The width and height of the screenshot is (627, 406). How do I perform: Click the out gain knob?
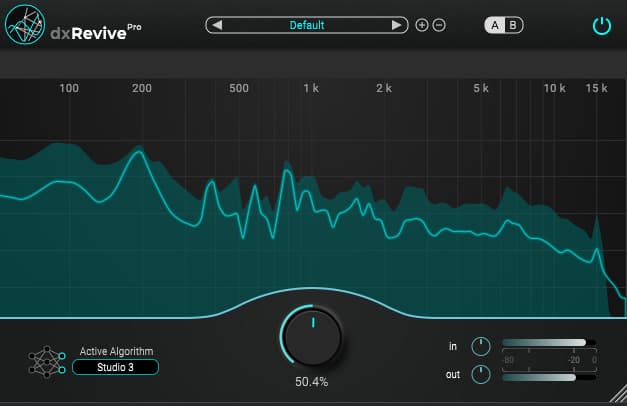tap(481, 374)
